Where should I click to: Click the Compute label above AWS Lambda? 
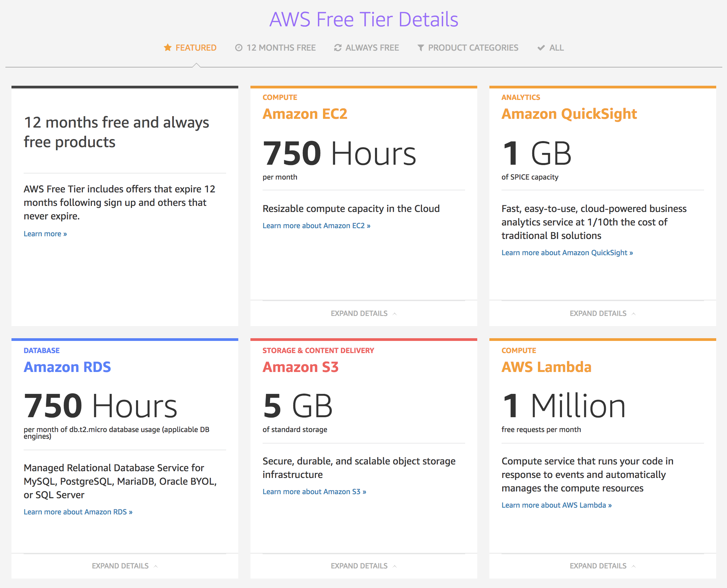point(518,351)
